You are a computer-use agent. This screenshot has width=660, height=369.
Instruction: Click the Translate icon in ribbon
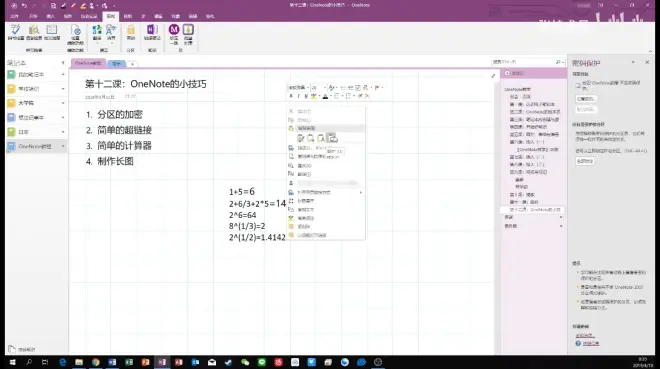point(97,32)
